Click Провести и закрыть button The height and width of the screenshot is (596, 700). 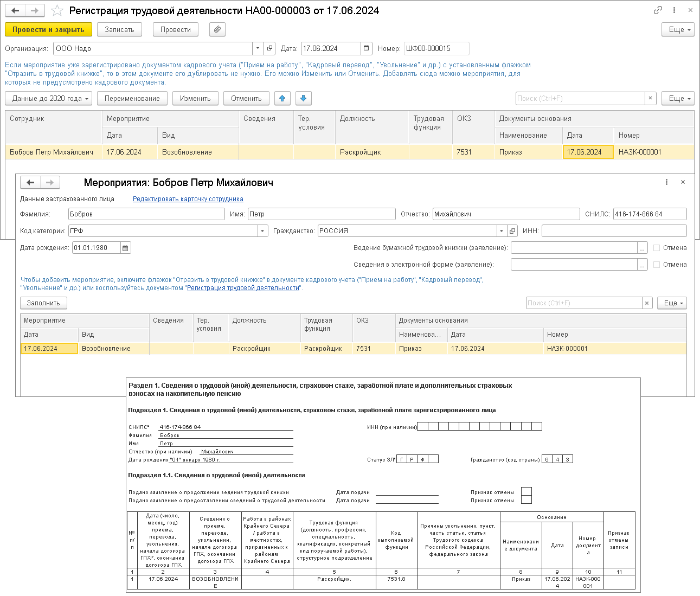[x=48, y=29]
